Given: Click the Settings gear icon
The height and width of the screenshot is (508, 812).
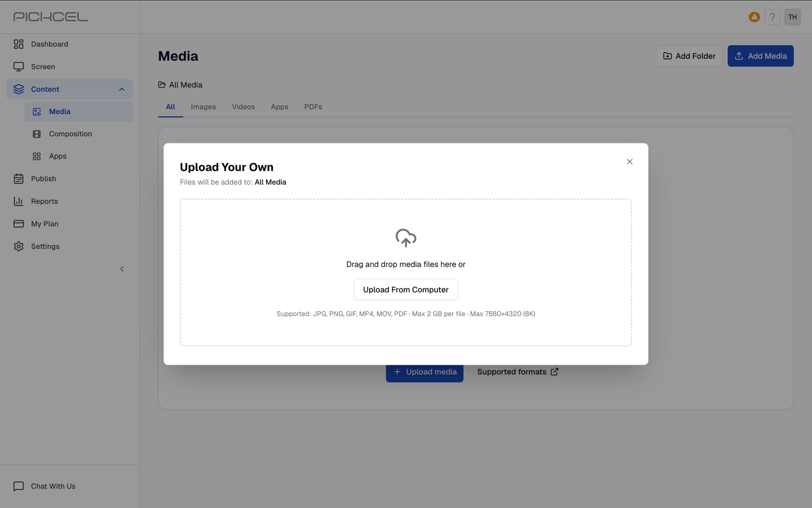Looking at the screenshot, I should coord(19,246).
